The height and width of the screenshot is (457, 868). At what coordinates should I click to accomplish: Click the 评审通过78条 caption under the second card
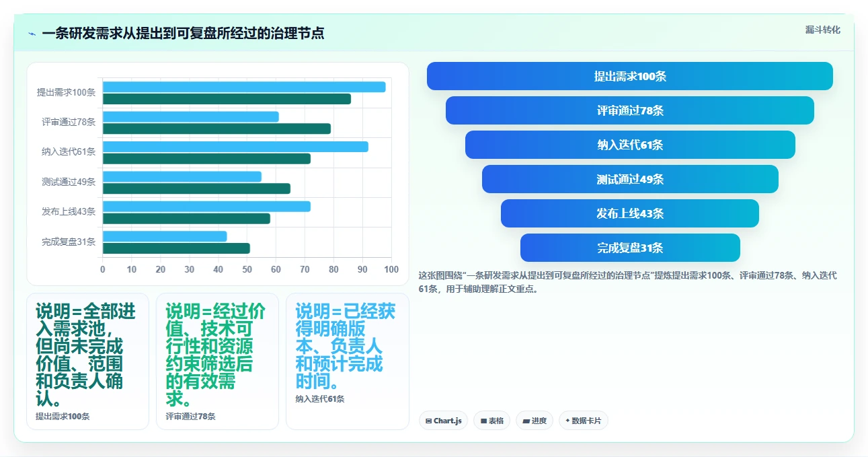[x=190, y=417]
